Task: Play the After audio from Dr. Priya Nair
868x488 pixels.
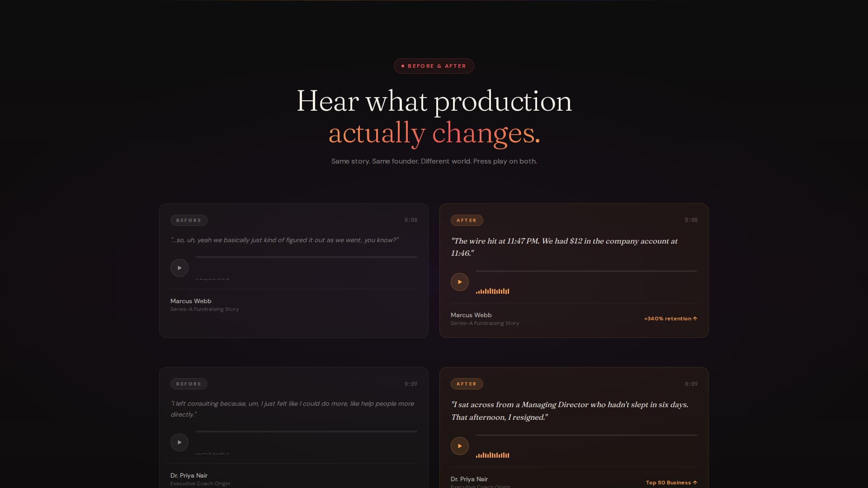Action: click(460, 446)
